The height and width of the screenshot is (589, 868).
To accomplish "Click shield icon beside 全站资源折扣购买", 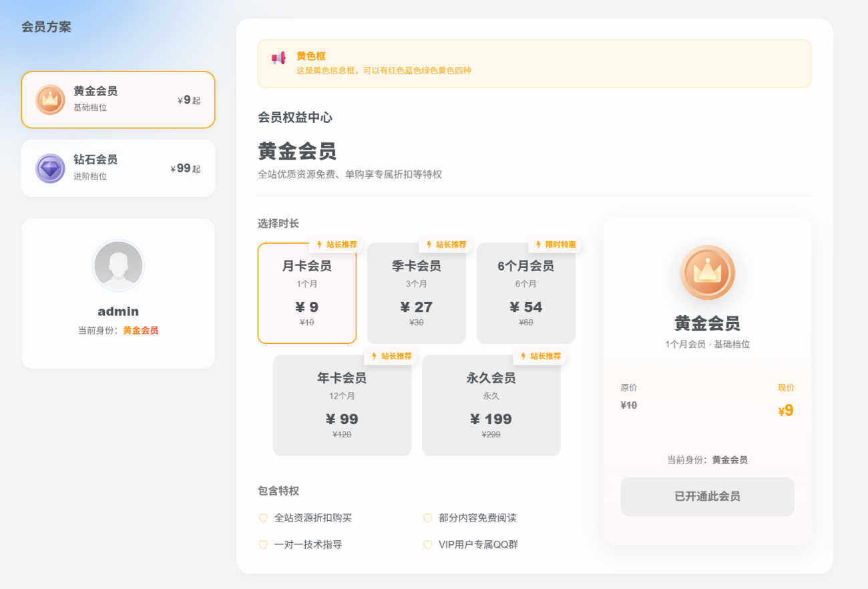I will tap(263, 518).
